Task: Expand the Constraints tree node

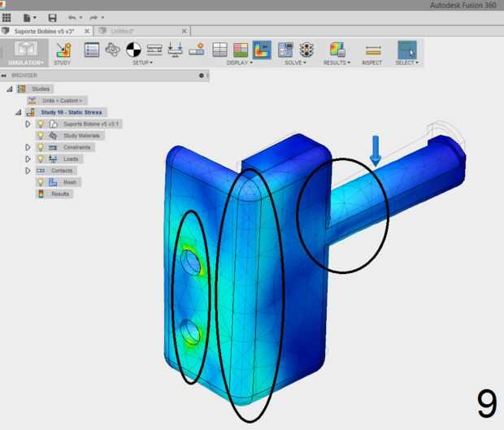Action: coord(28,147)
